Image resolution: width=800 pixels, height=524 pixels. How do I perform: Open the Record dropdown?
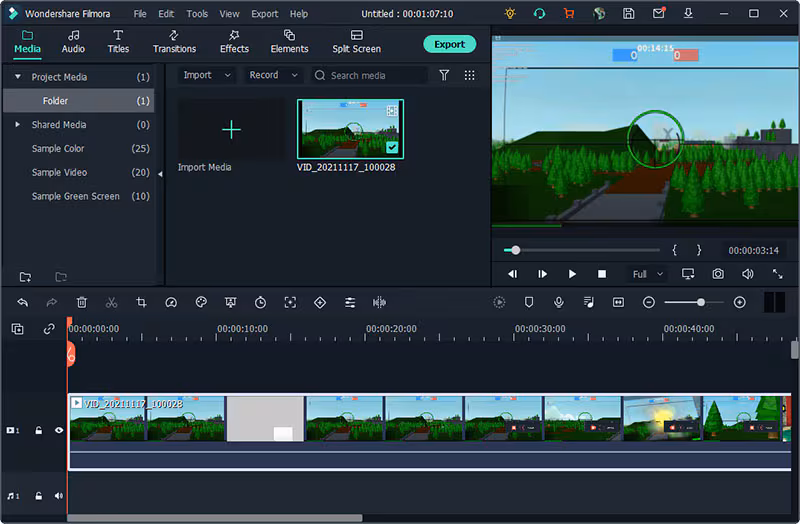click(273, 75)
